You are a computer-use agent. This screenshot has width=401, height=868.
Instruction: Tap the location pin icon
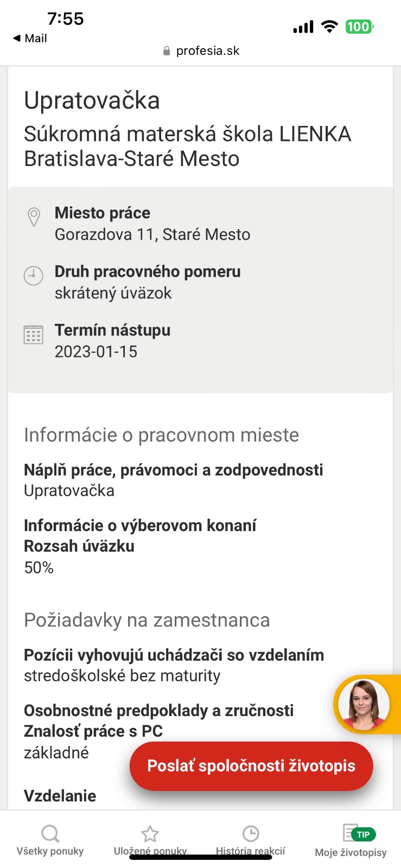tap(34, 217)
